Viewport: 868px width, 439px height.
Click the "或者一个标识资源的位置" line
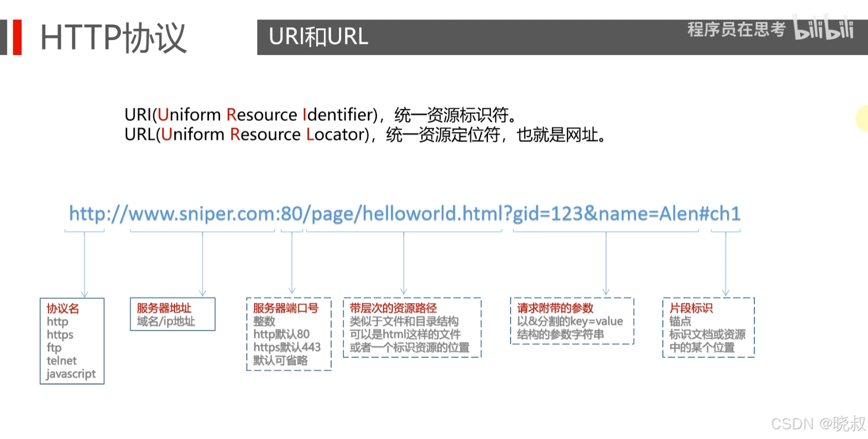coord(409,347)
